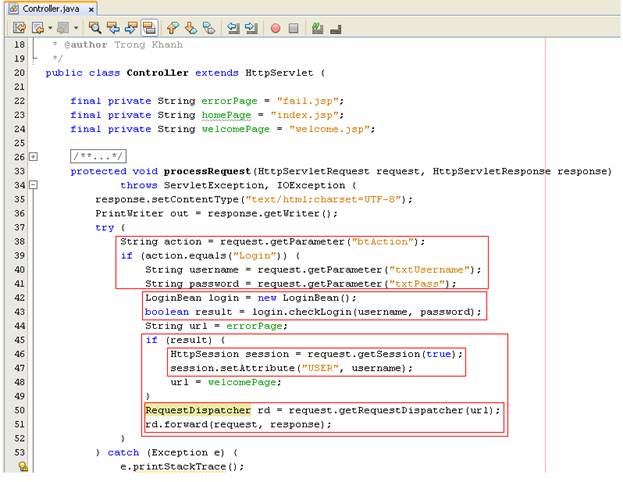
Task: Select the Controller.java tab
Action: coord(50,9)
